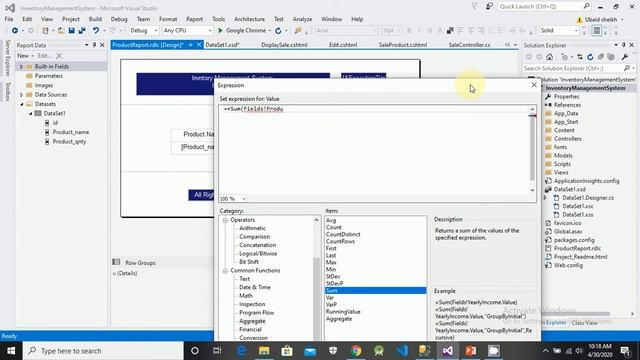
Task: Click the feedback icon beside Quick Launch
Action: click(489, 7)
